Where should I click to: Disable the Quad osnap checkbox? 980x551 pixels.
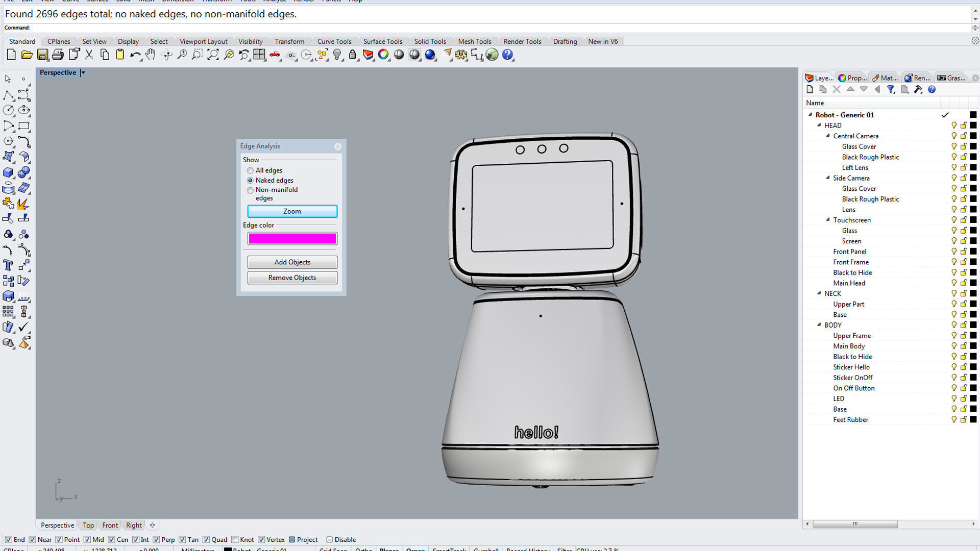206,539
